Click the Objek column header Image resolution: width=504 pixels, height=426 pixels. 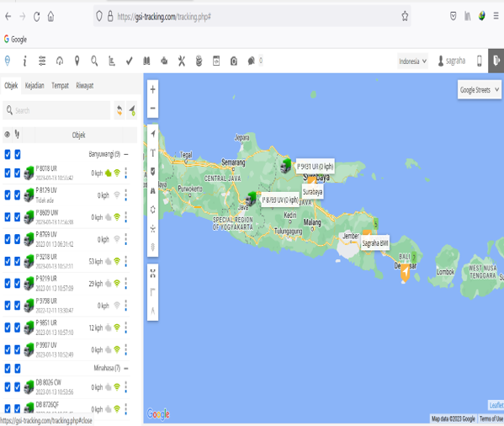78,135
